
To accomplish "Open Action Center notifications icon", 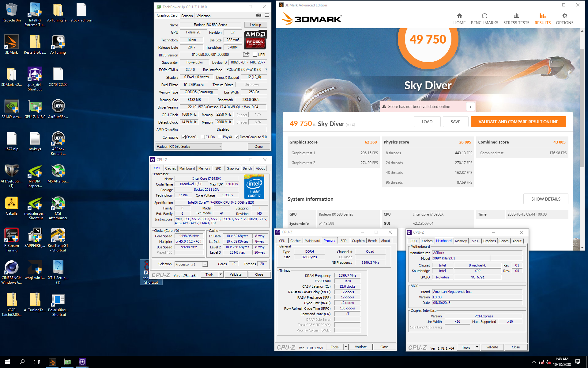I will pos(578,362).
